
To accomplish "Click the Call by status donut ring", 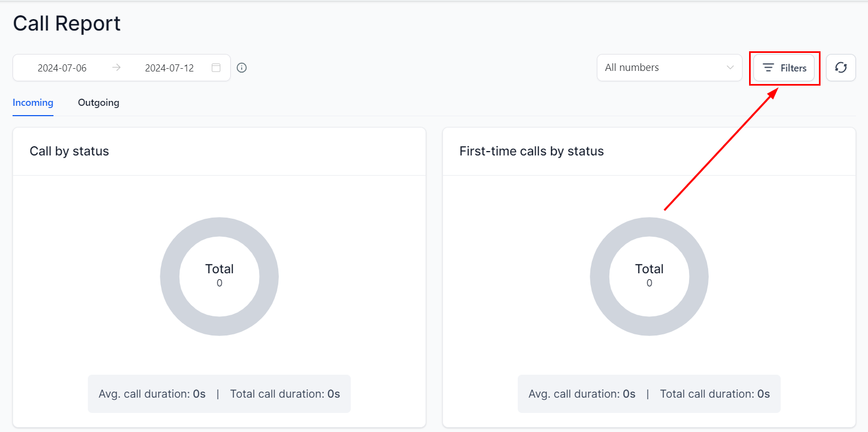I will [170, 277].
